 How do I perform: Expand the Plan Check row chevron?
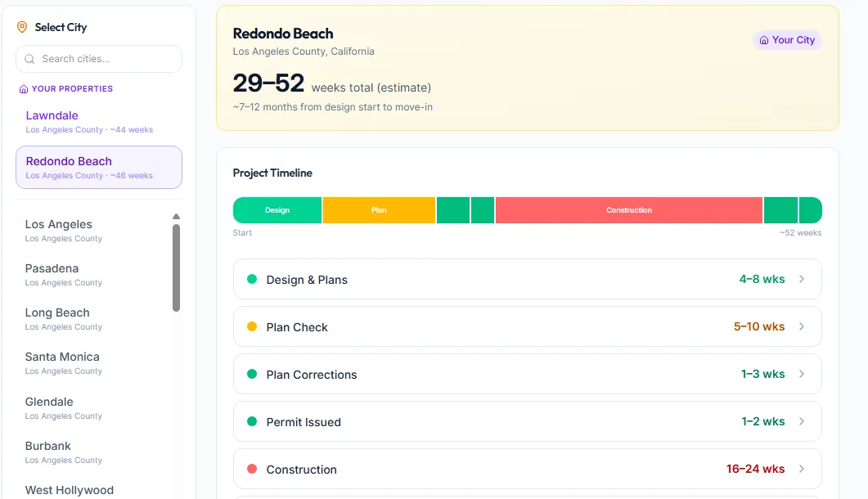[802, 326]
